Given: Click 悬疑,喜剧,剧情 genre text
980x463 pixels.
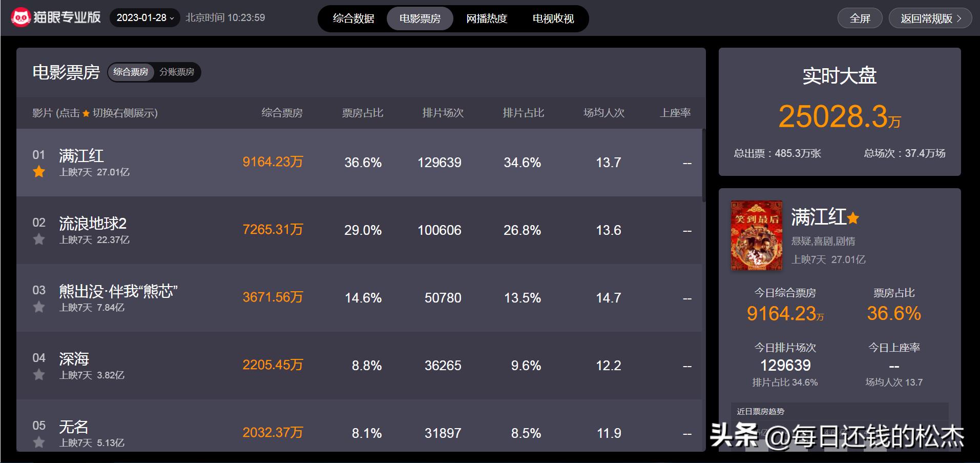Looking at the screenshot, I should click(x=823, y=241).
